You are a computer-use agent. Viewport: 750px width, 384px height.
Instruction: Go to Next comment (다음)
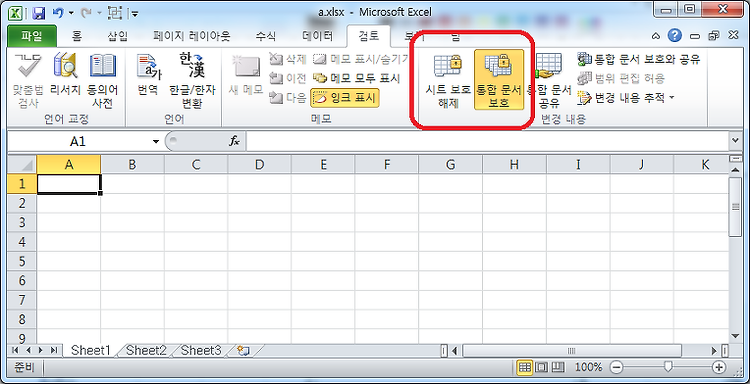[x=287, y=98]
